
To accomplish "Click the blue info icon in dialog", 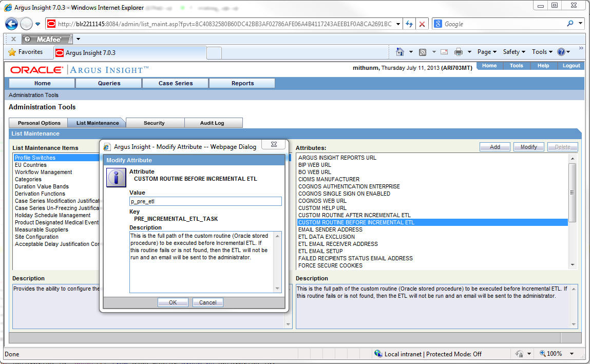I will point(116,178).
